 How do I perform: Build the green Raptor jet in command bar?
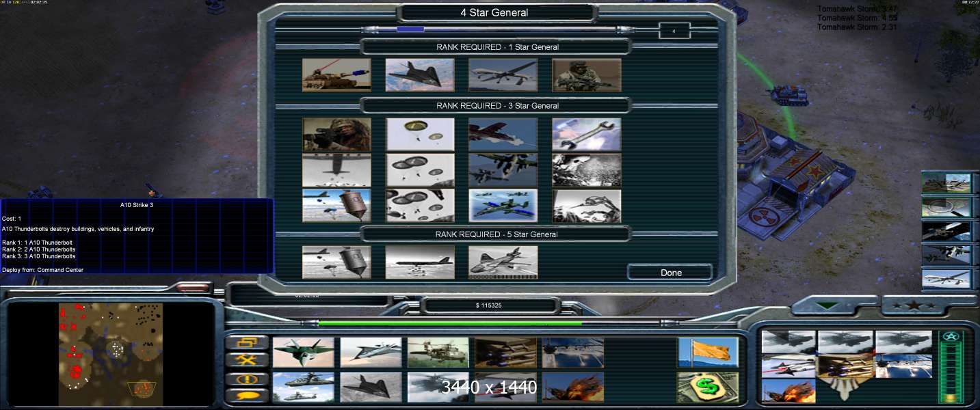(x=304, y=353)
